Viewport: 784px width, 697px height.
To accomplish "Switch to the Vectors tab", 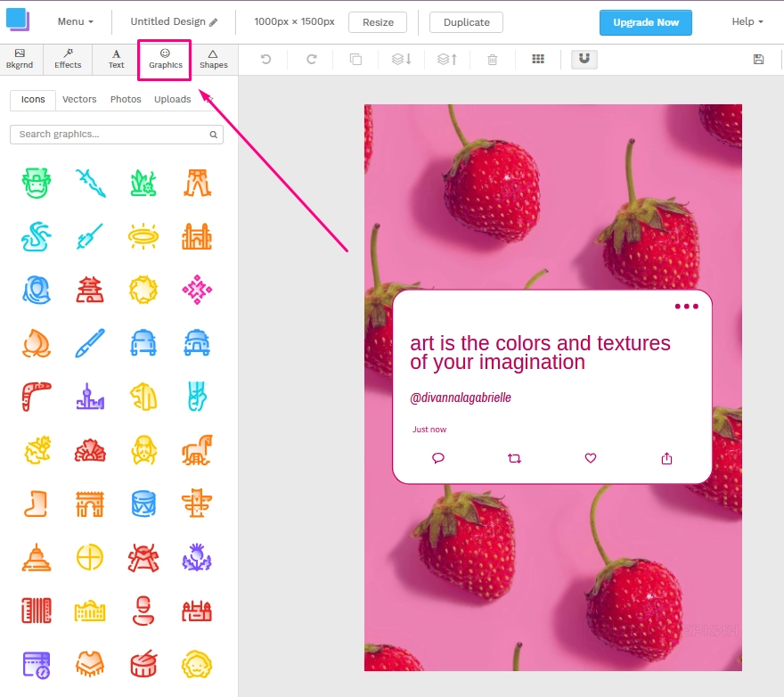I will click(79, 100).
